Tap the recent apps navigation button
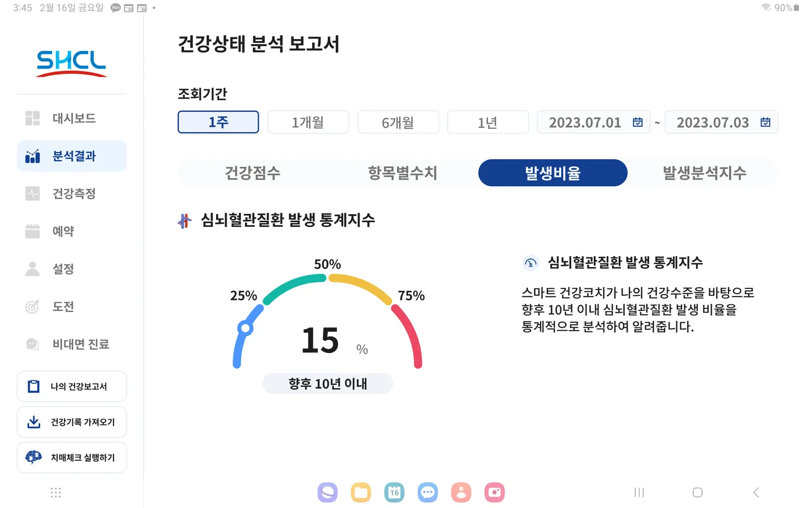812x508 pixels. point(639,493)
